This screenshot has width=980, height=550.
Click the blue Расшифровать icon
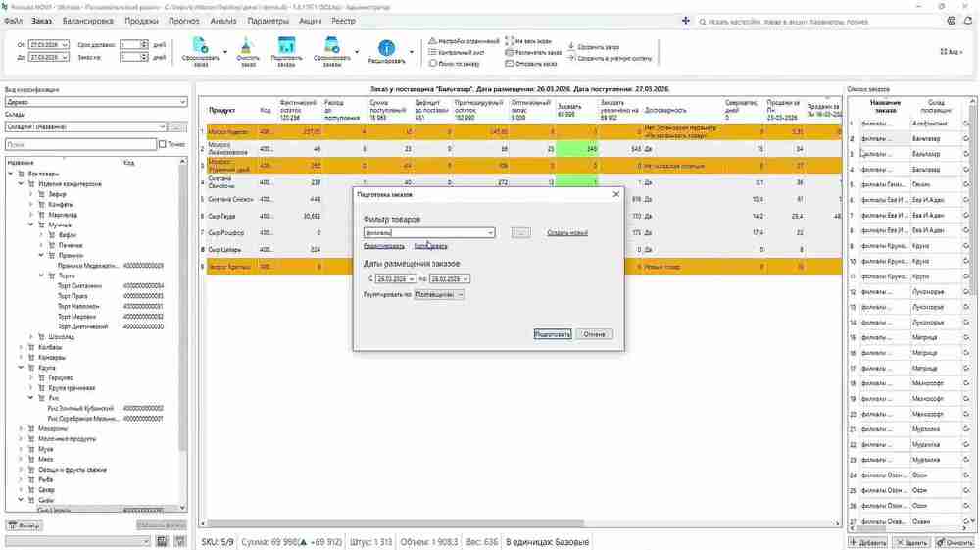point(386,48)
